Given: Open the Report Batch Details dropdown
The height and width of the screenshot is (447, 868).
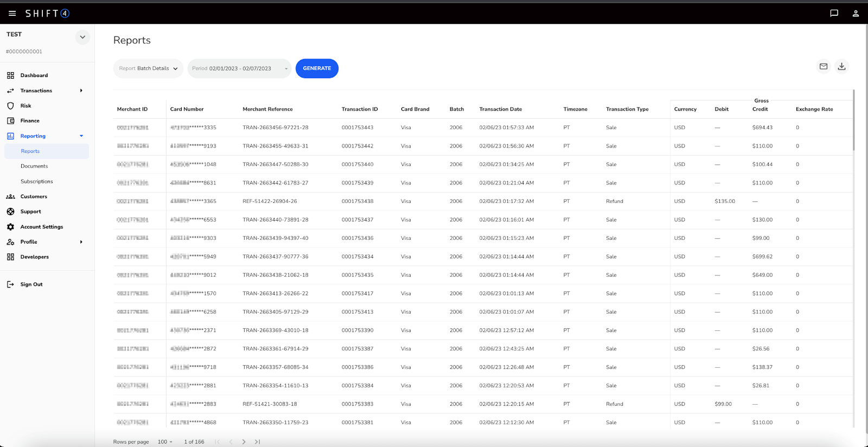Looking at the screenshot, I should tap(148, 68).
